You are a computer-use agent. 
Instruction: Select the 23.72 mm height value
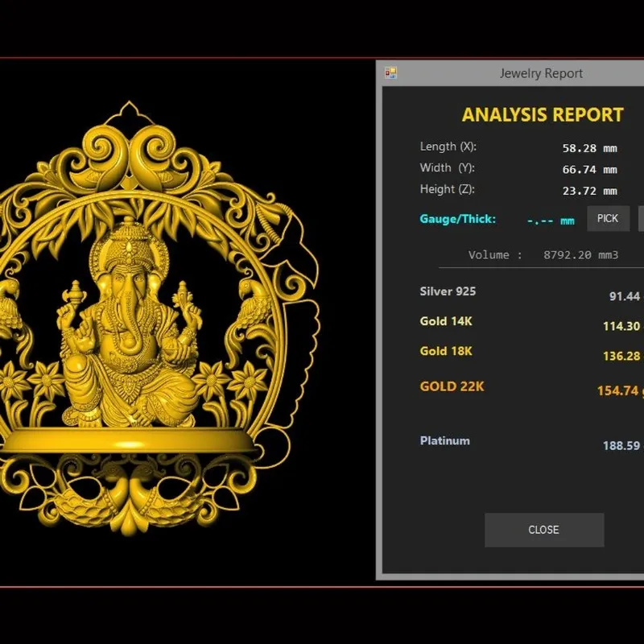point(590,191)
